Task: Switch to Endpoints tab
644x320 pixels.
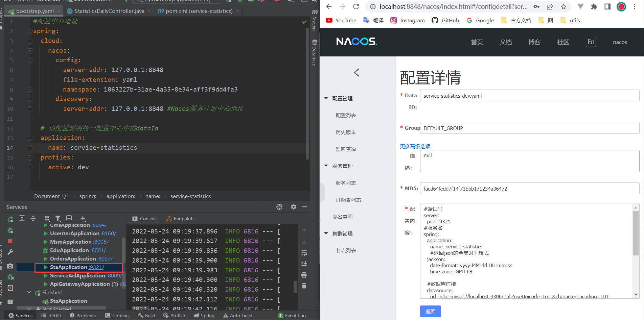Action: click(180, 219)
